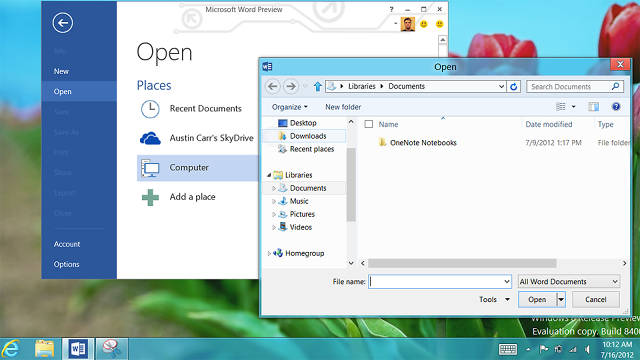Click the change view icon
Image resolution: width=640 pixels, height=360 pixels.
(x=561, y=107)
